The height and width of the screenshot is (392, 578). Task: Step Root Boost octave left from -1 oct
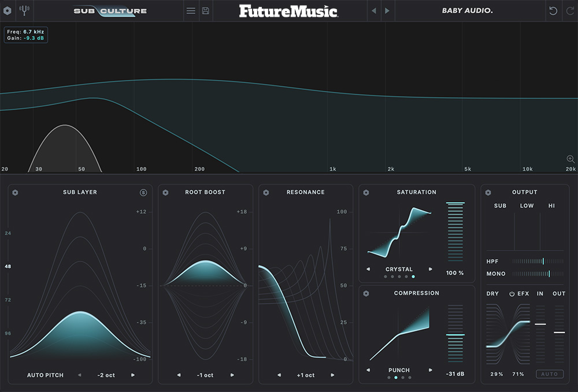tap(179, 375)
